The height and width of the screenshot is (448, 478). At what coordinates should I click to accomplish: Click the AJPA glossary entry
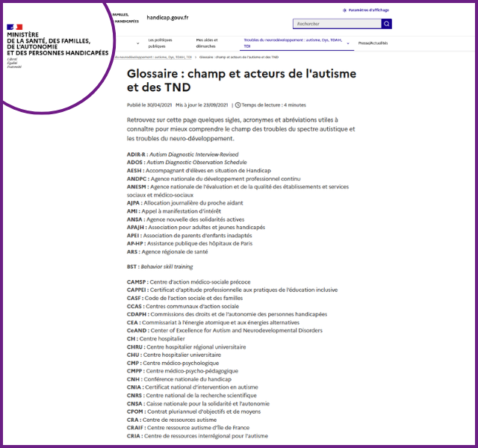pyautogui.click(x=184, y=202)
